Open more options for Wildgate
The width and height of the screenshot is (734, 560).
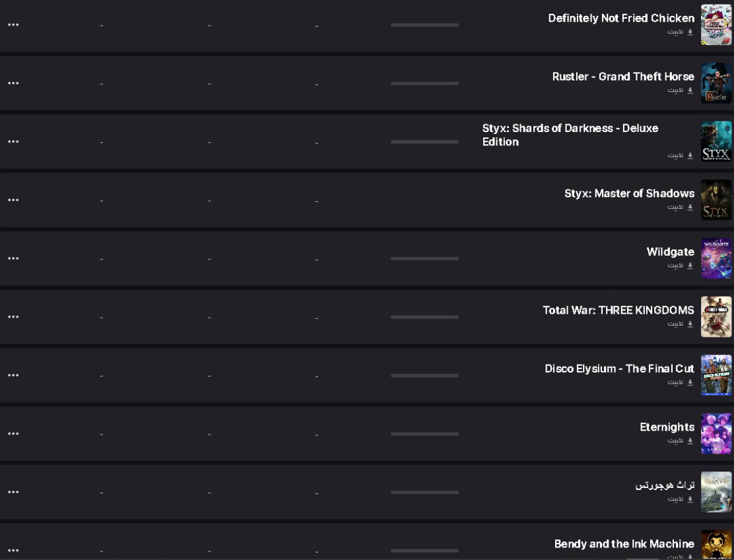pyautogui.click(x=13, y=258)
